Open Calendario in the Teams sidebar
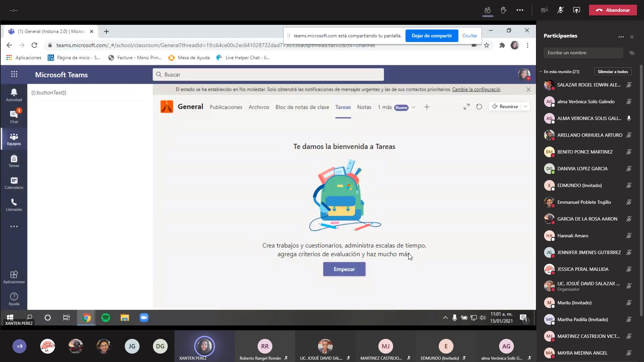644x362 pixels. click(x=14, y=183)
